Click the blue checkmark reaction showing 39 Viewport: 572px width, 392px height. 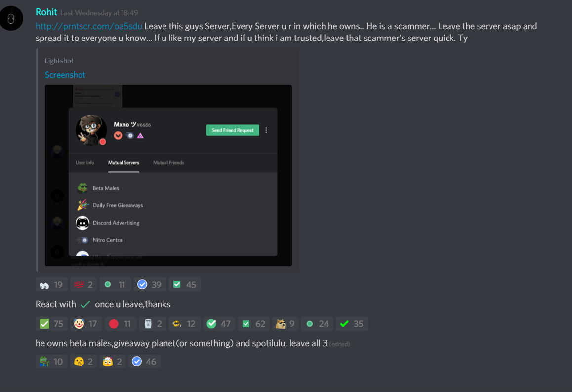150,285
